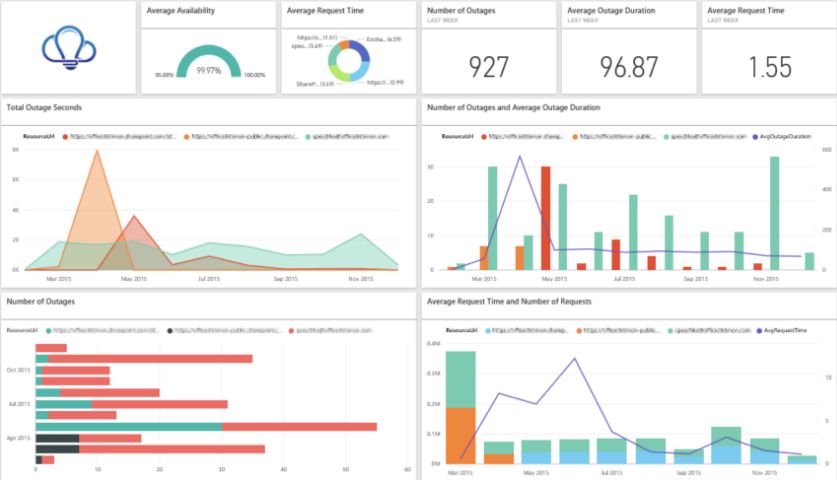Click the Oct 2015 axis label
Screen dimensions: 837x480
[19, 370]
